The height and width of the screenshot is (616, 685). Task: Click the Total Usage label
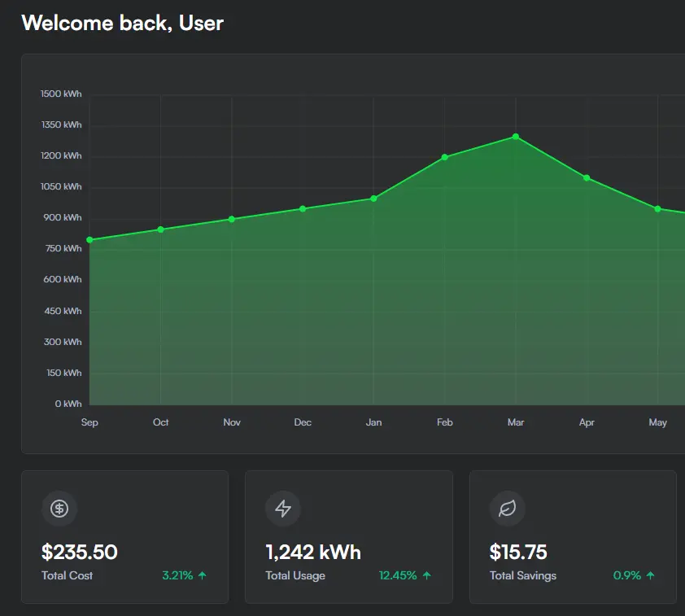tap(295, 576)
